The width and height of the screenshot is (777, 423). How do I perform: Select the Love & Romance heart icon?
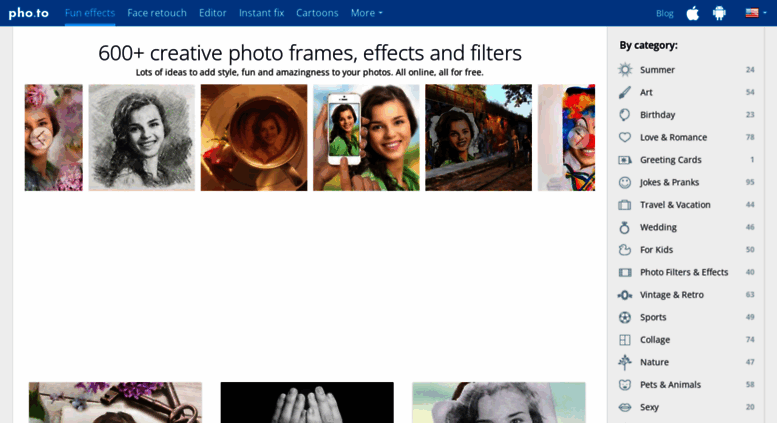pyautogui.click(x=625, y=137)
